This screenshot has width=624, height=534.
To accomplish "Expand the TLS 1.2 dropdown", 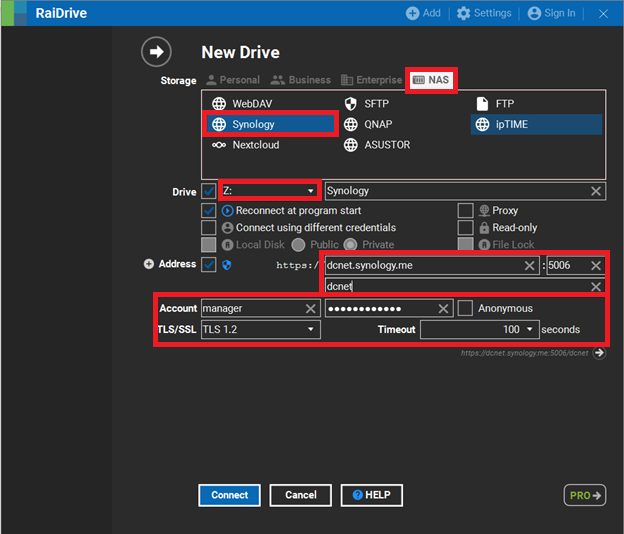I will coord(310,329).
